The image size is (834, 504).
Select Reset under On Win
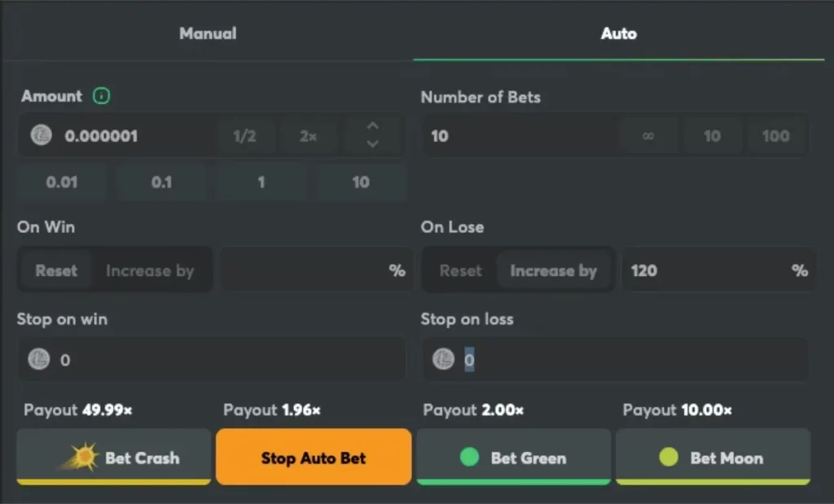[x=56, y=270]
